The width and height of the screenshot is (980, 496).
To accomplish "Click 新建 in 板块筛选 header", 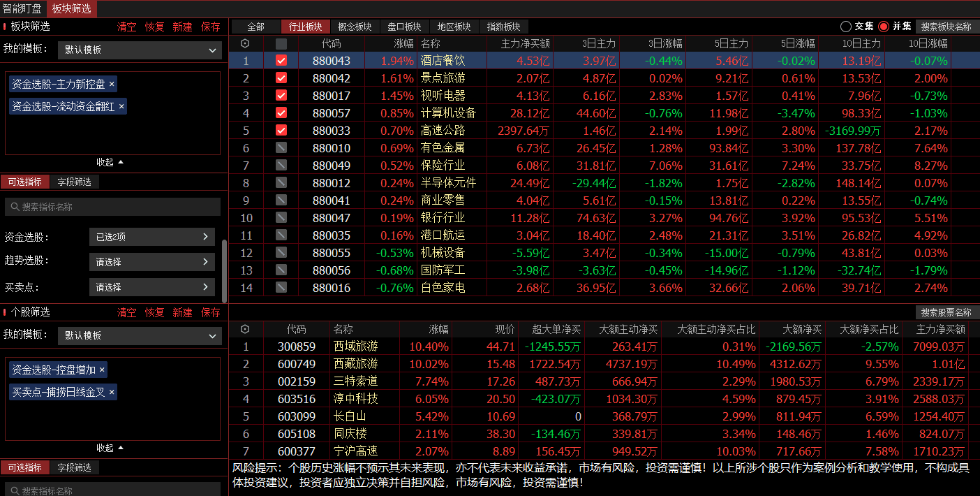I will [x=182, y=27].
